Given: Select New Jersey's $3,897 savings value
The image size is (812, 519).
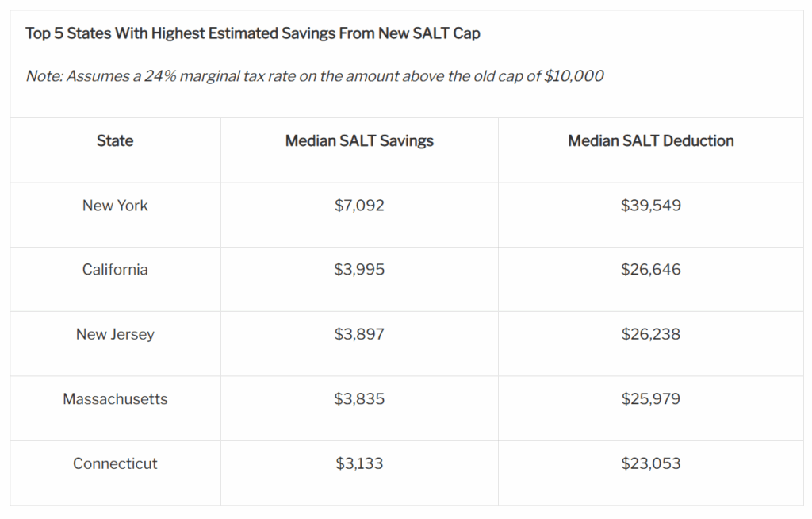Looking at the screenshot, I should pos(359,334).
